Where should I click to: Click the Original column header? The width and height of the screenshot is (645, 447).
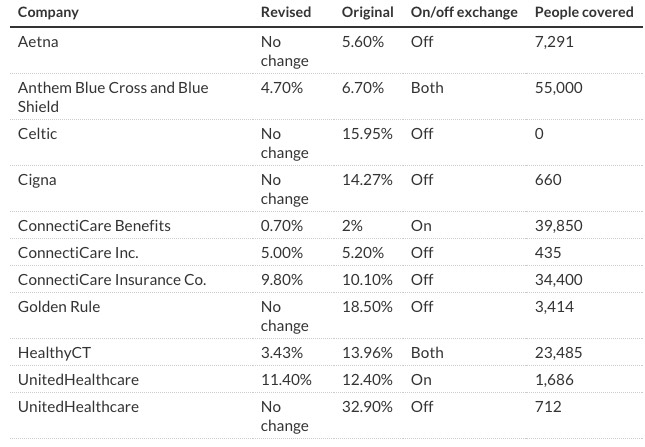click(367, 12)
